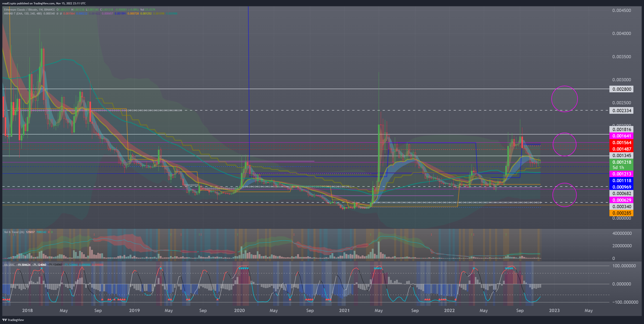Click the blue 0.001118 price label
Viewport: 644px width, 324px height.
tap(621, 181)
